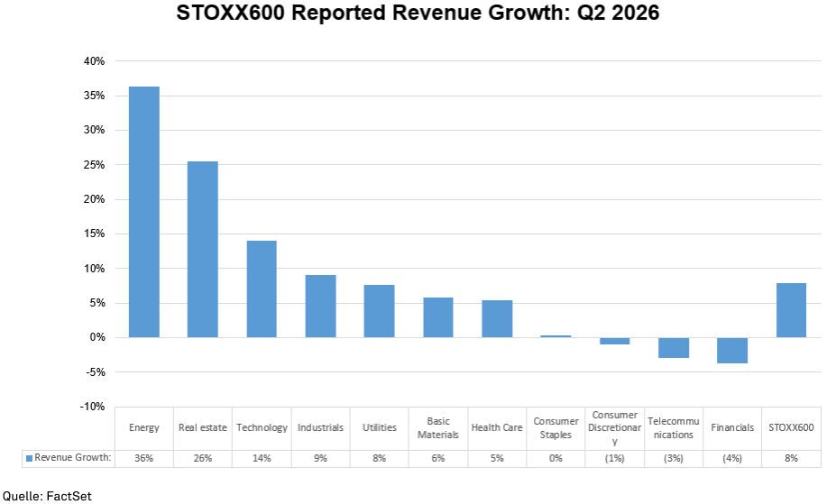Viewport: 836px width, 504px height.
Task: Click the Basic Materials category label
Action: coord(438,427)
